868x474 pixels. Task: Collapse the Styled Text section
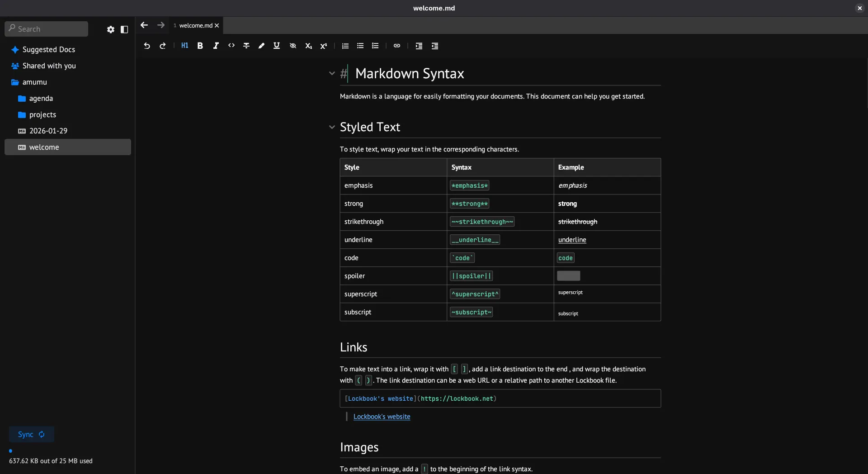(332, 127)
